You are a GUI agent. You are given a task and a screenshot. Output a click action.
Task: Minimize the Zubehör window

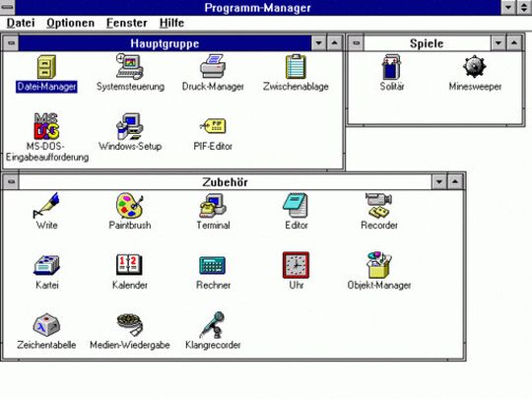point(439,182)
